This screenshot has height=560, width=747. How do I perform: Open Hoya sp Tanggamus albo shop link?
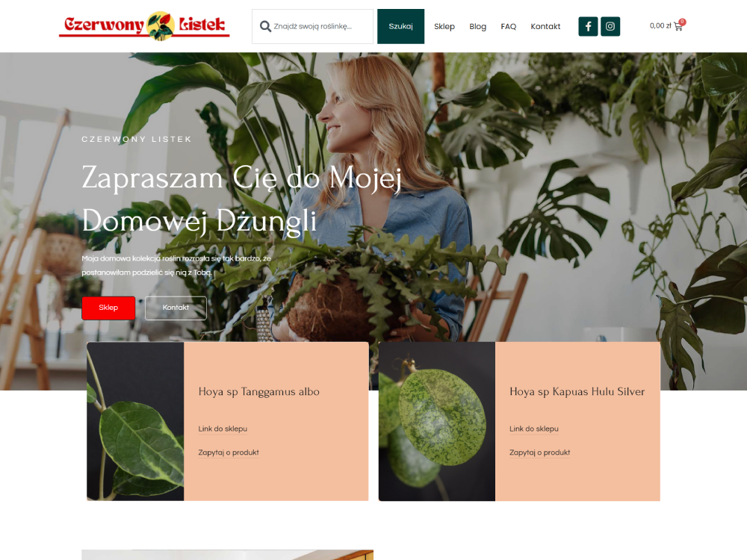pyautogui.click(x=223, y=429)
